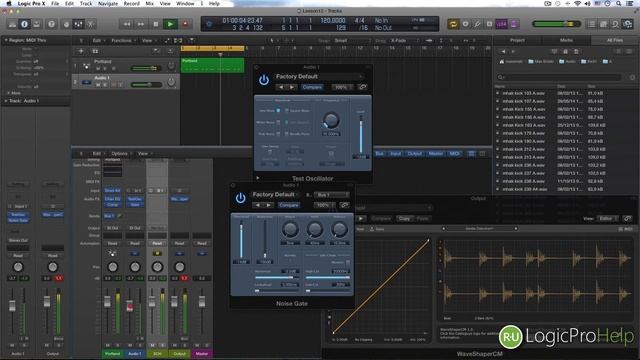
Task: Click the Stop transport button
Action: (x=156, y=24)
